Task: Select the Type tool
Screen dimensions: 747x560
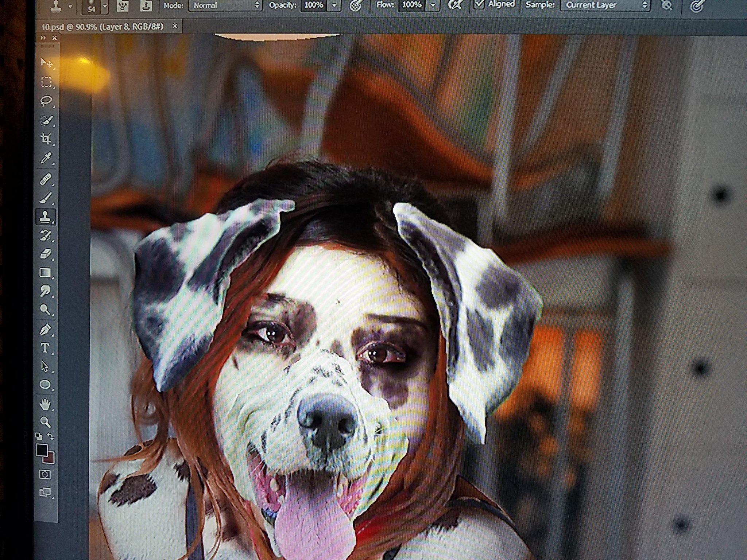Action: click(45, 348)
